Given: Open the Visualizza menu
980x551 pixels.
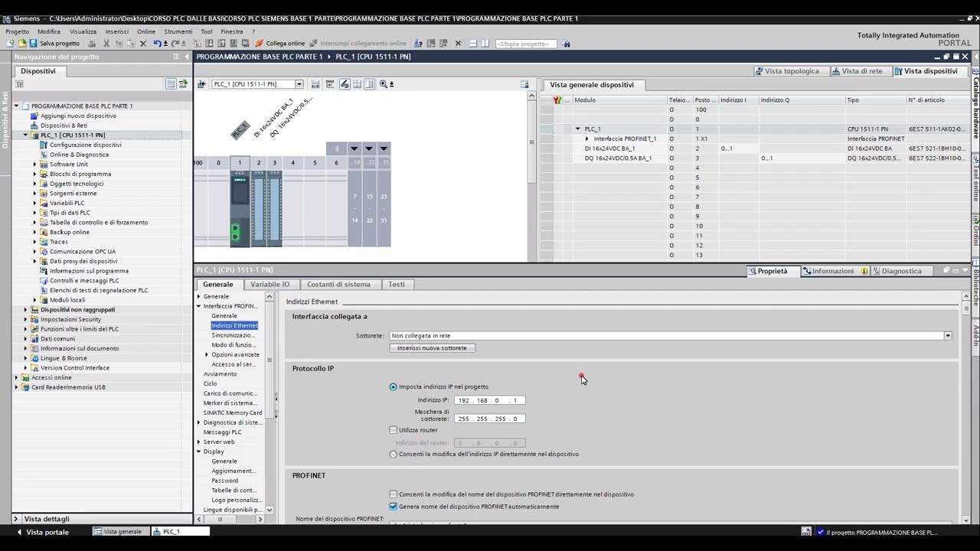Looking at the screenshot, I should 83,31.
